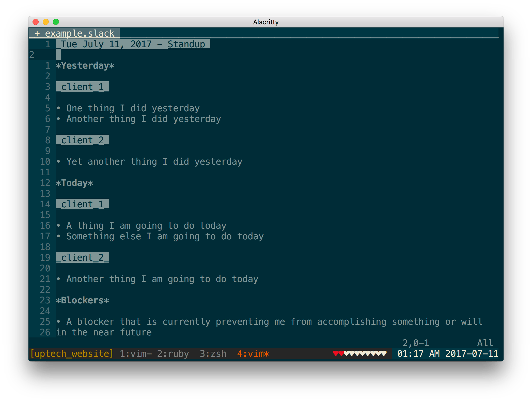
Task: Select tmux window 1:vim-
Action: (x=136, y=353)
